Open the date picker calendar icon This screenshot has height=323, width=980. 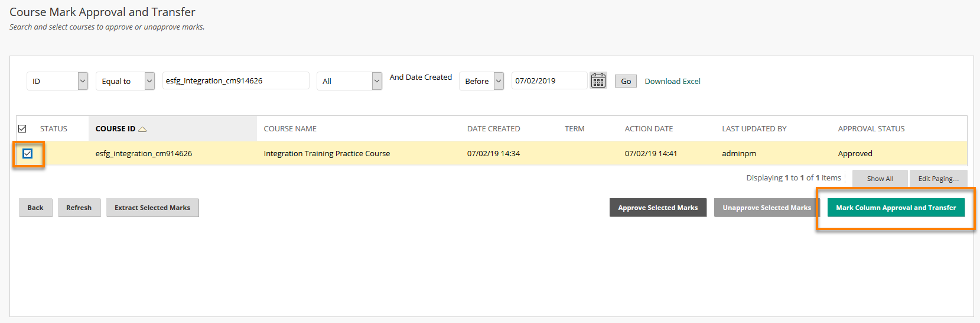[x=598, y=80]
